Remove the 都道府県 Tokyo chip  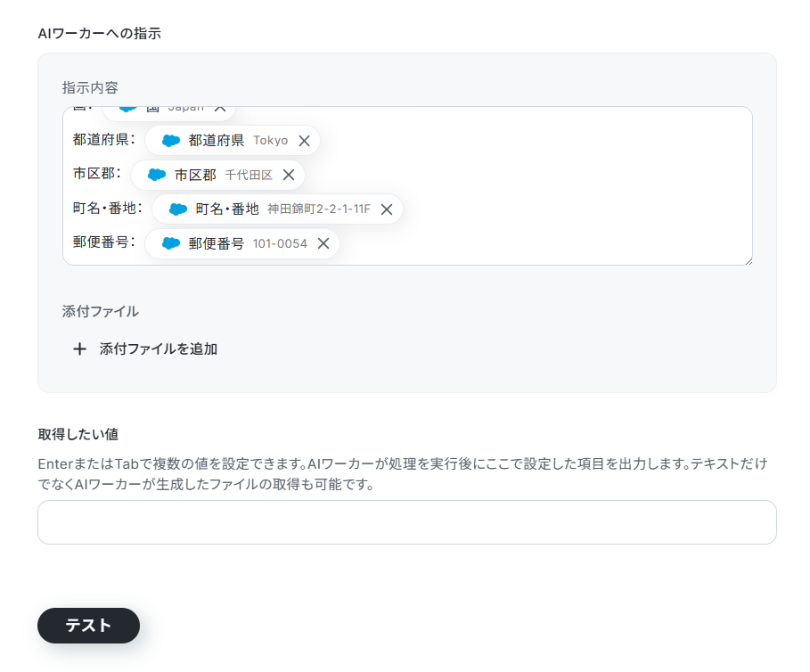coord(304,141)
